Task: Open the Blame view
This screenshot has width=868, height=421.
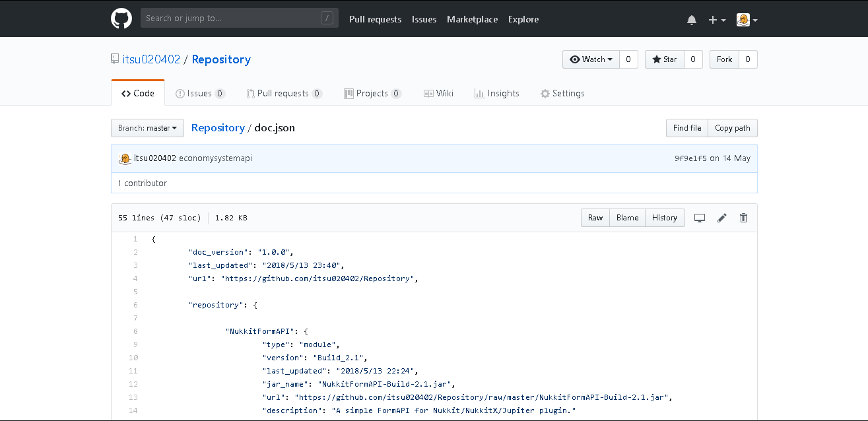Action: [627, 218]
